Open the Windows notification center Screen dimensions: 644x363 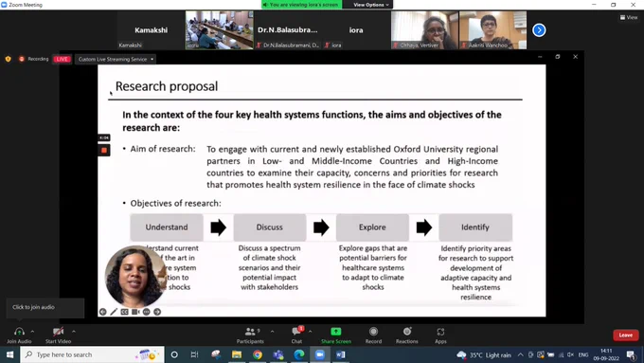click(632, 354)
